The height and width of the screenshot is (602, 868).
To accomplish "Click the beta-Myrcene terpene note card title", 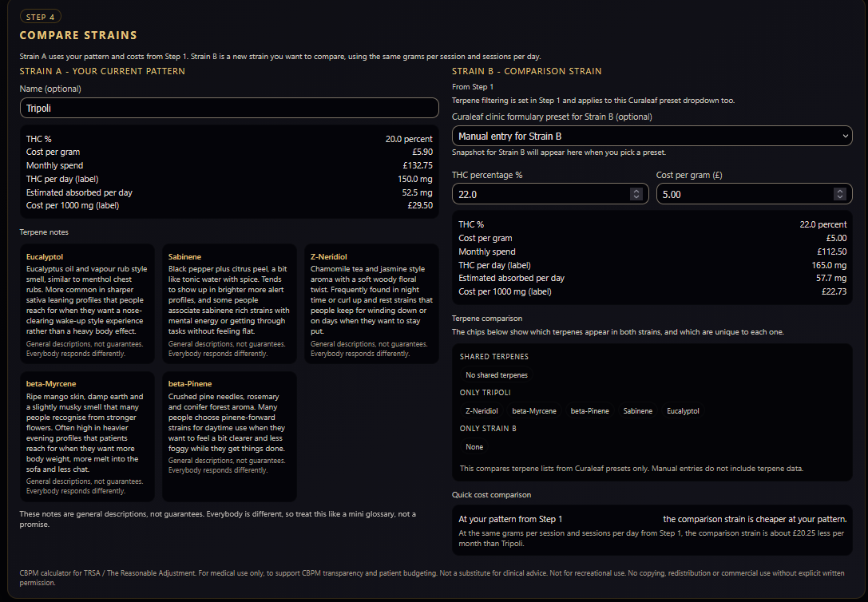I will click(51, 383).
